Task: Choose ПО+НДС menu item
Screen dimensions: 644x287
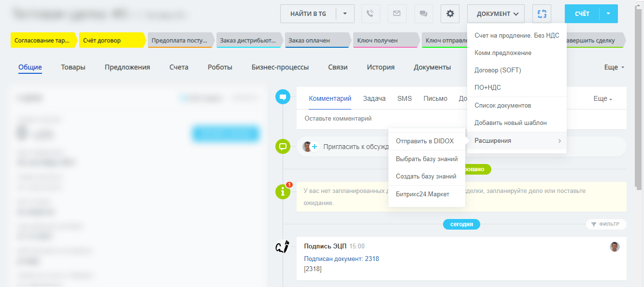Action: tap(517, 88)
